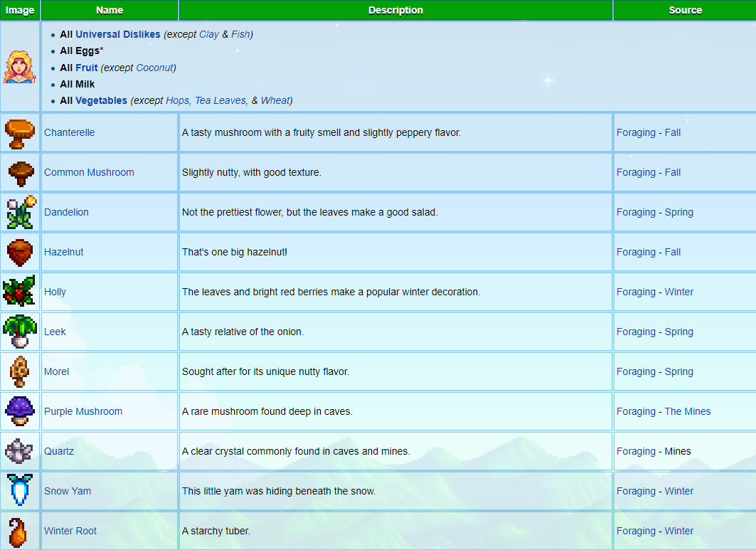The image size is (756, 550).
Task: Select the 'All Milk' bullet text
Action: click(77, 84)
